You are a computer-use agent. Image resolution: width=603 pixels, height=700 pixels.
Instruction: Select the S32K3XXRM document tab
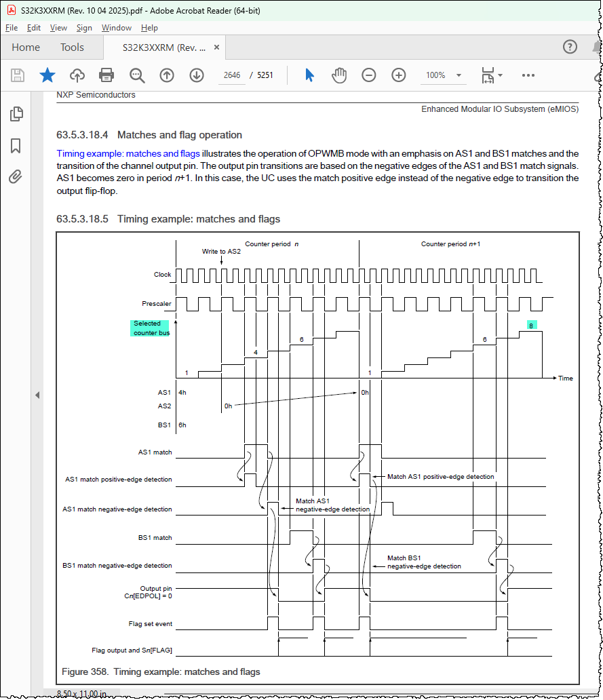pyautogui.click(x=164, y=47)
